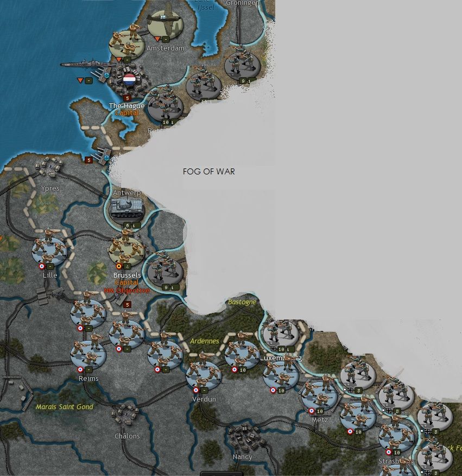Viewport: 462px width, 476px height.
Task: Click the strength 5 marker below The Hague city
Action: click(127, 98)
